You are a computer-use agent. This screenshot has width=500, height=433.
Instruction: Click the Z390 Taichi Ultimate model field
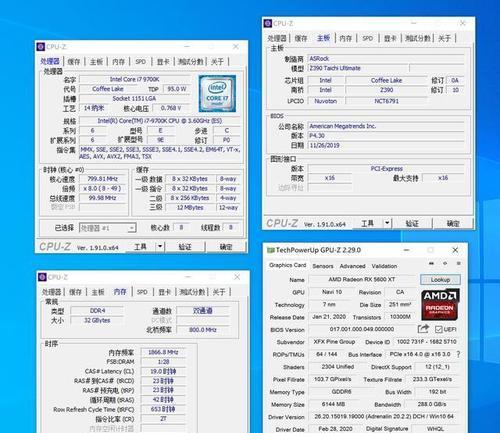(358, 68)
